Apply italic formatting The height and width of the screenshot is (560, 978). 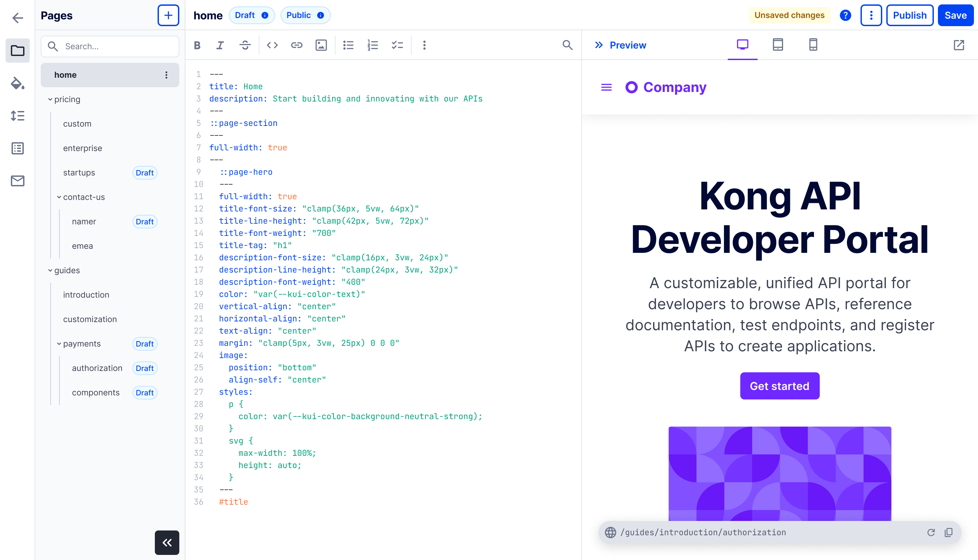pos(220,45)
